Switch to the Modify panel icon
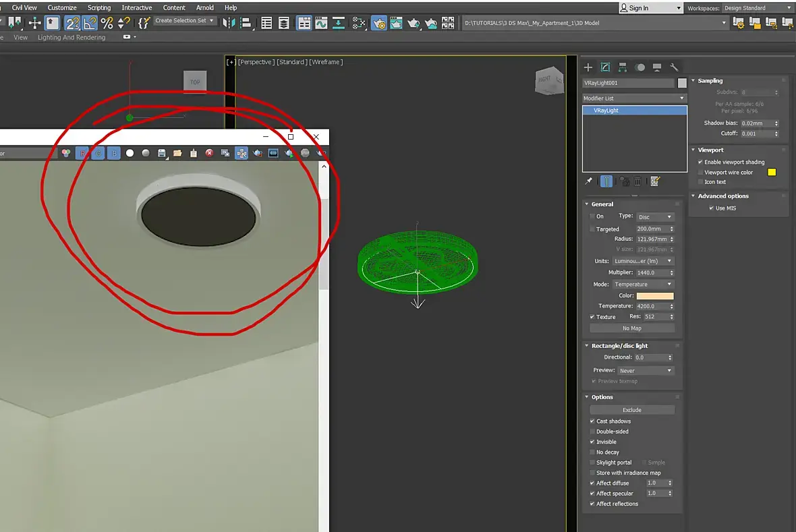 pyautogui.click(x=605, y=67)
